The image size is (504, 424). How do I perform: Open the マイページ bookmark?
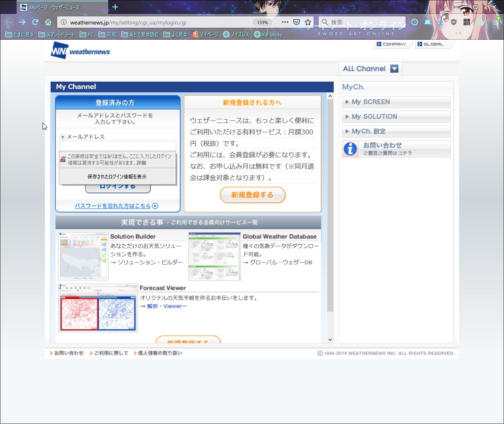point(205,34)
